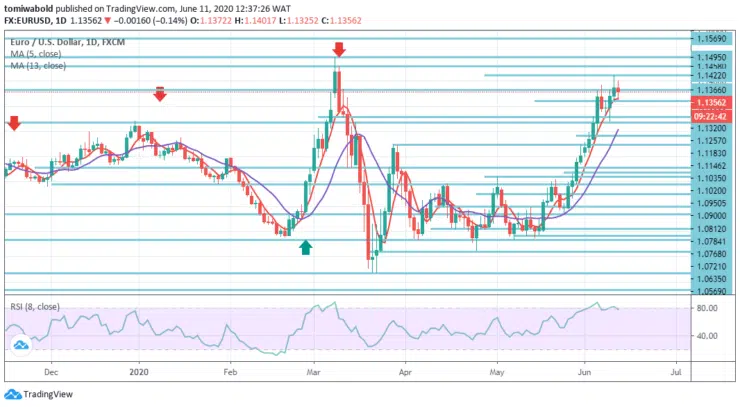Click the Feb label on time axis
This screenshot has height=407, width=740.
230,372
